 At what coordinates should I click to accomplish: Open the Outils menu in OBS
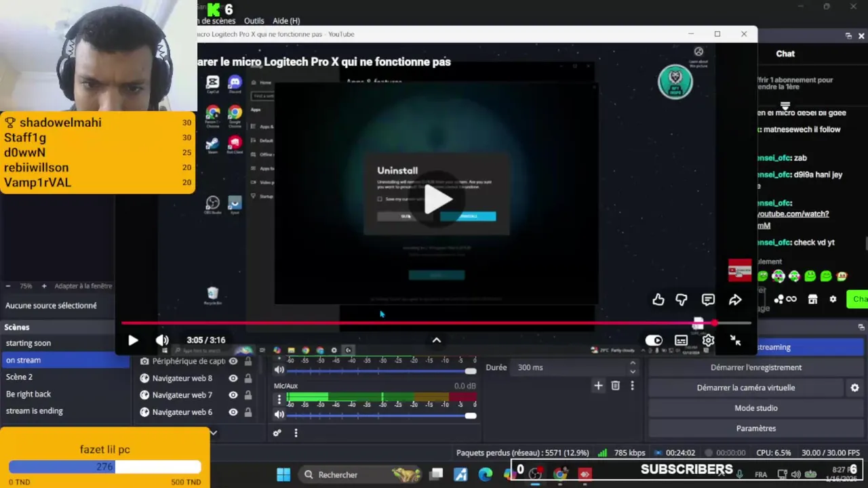point(254,21)
